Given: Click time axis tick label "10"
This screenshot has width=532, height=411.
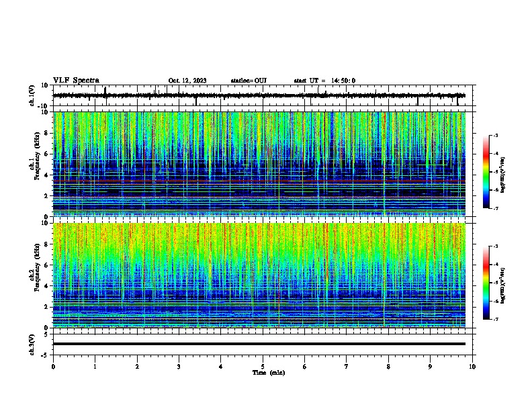Looking at the screenshot, I should pos(472,367).
